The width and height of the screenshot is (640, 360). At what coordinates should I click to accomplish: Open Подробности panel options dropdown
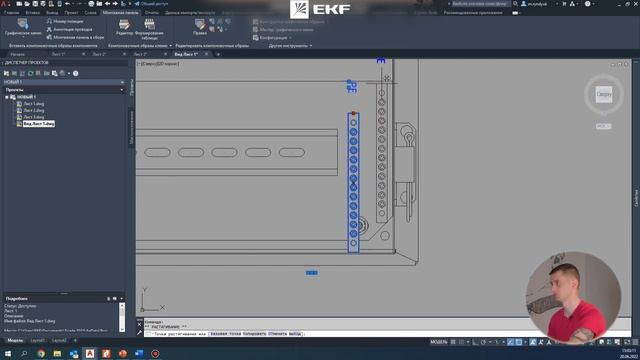[x=122, y=299]
